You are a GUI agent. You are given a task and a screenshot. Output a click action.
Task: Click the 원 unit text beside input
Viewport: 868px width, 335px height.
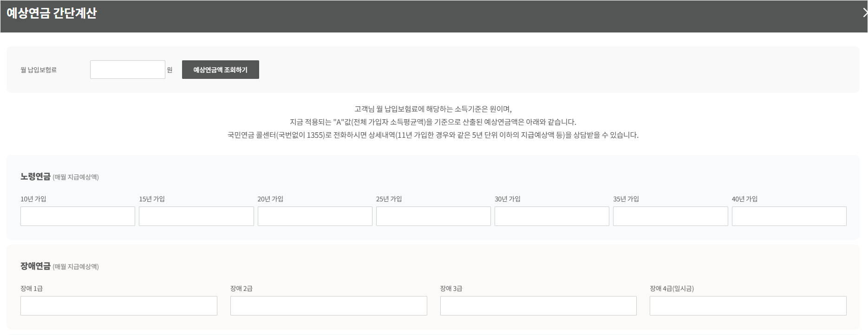click(x=170, y=70)
